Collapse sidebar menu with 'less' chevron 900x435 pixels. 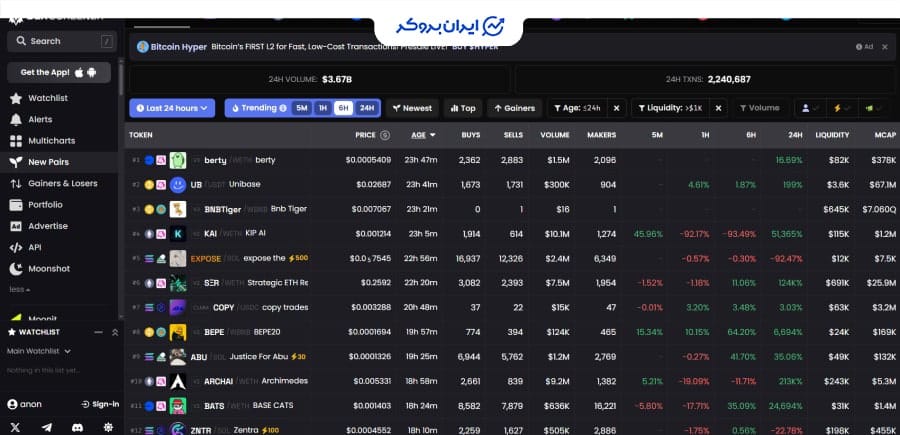18,289
